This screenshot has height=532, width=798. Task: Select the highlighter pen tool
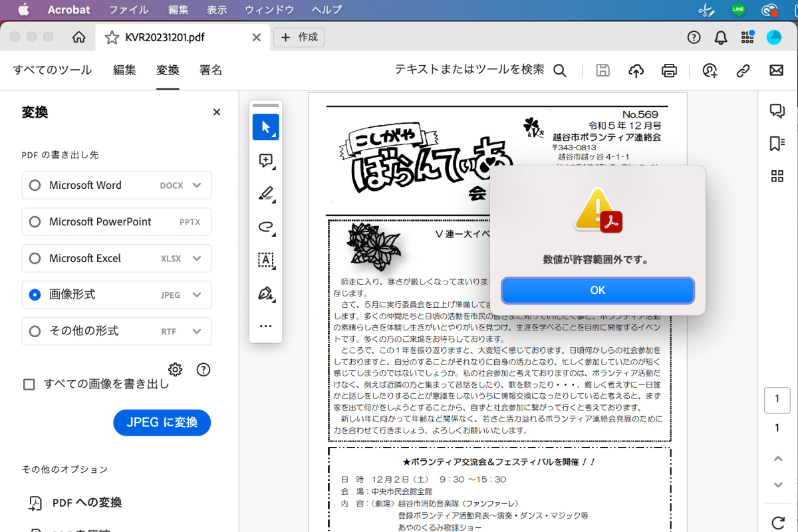(x=266, y=194)
